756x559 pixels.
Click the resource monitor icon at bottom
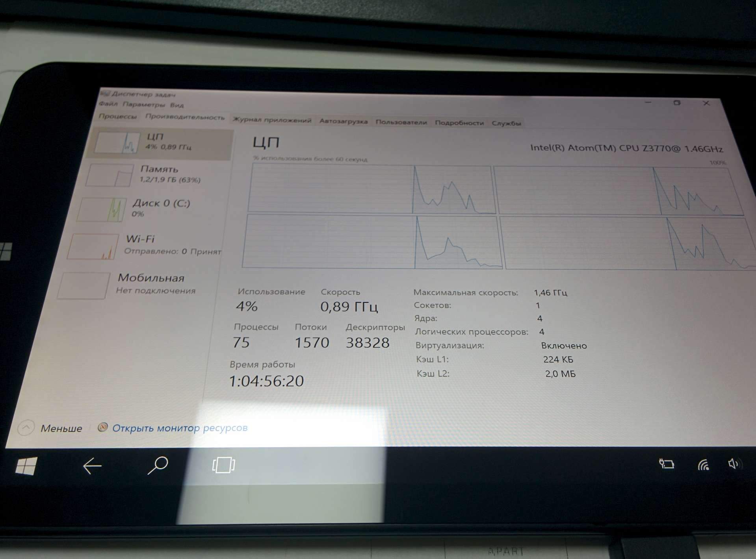tap(102, 428)
